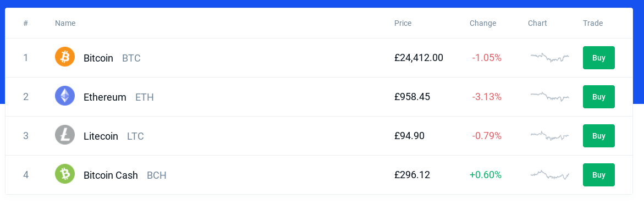644x204 pixels.
Task: Click the Ethereum diamond logo icon
Action: [65, 96]
